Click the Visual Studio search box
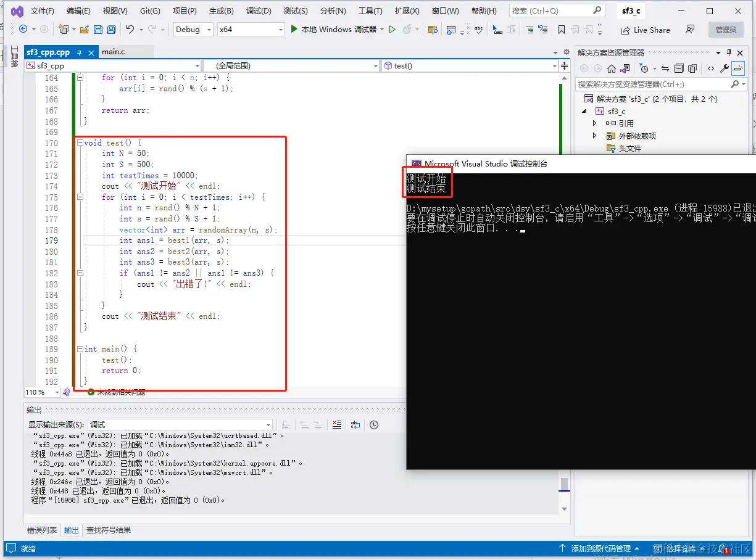 (557, 10)
